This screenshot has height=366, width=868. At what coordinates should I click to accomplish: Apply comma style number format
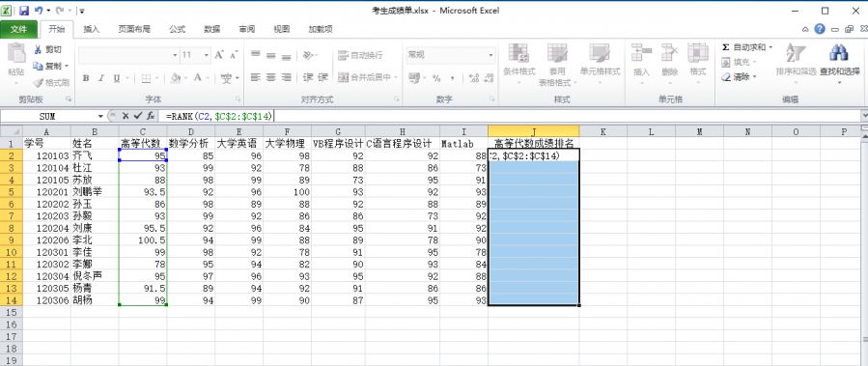(x=452, y=78)
